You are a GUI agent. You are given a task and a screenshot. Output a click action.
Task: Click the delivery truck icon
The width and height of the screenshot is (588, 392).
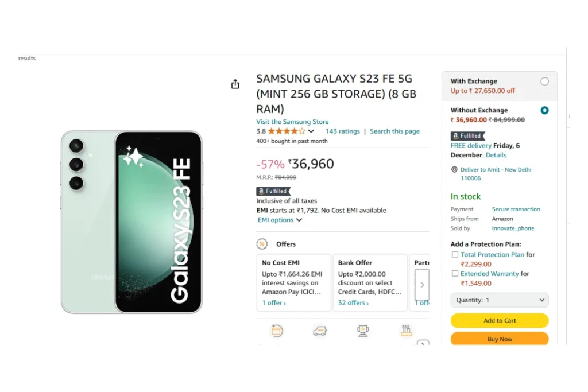click(x=320, y=331)
